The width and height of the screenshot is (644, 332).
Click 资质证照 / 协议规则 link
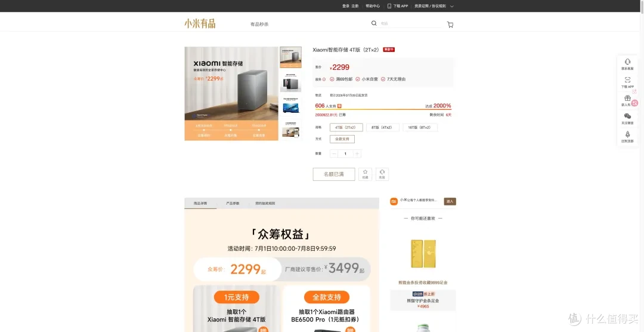pos(430,6)
